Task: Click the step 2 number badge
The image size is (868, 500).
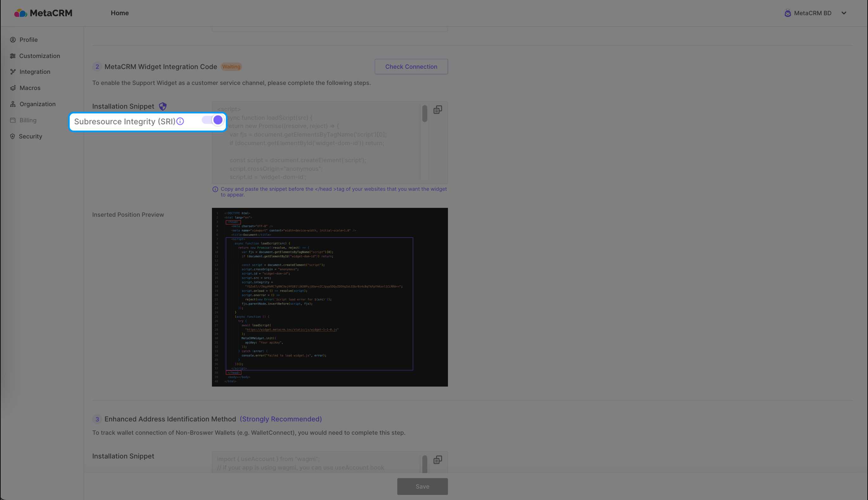Action: [x=97, y=67]
